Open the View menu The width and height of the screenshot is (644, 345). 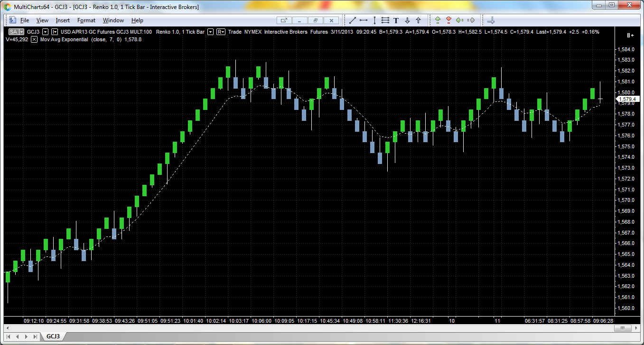[42, 20]
